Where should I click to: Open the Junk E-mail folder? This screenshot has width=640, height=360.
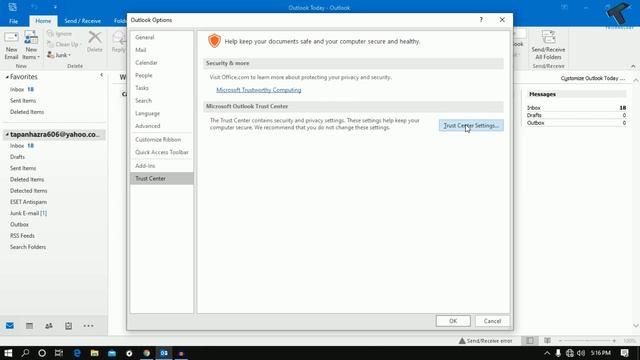tap(28, 213)
